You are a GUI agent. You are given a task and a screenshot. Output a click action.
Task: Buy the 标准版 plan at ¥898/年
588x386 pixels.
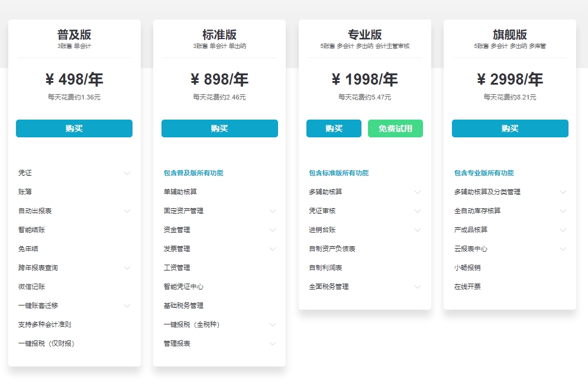(219, 128)
